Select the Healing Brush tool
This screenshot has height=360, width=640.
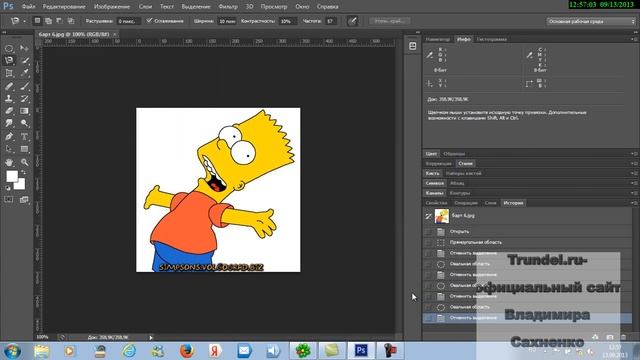tap(9, 86)
